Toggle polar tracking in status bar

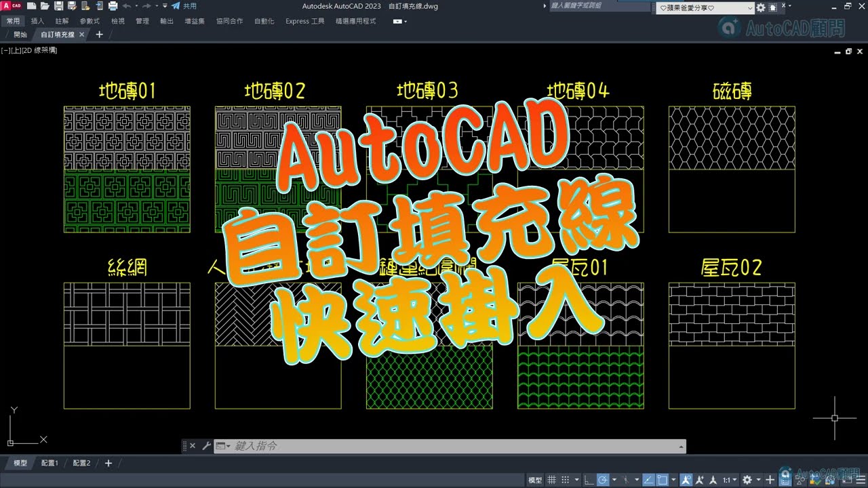tap(603, 480)
